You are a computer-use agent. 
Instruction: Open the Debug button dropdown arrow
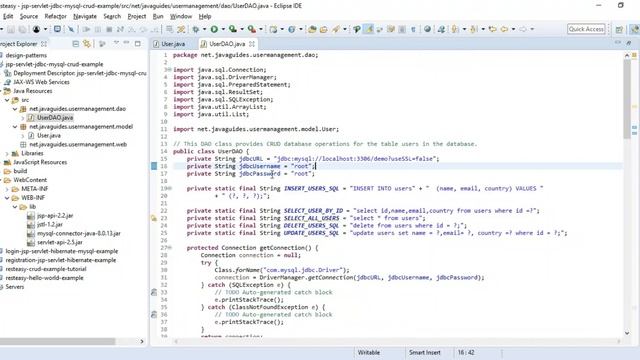[204, 29]
